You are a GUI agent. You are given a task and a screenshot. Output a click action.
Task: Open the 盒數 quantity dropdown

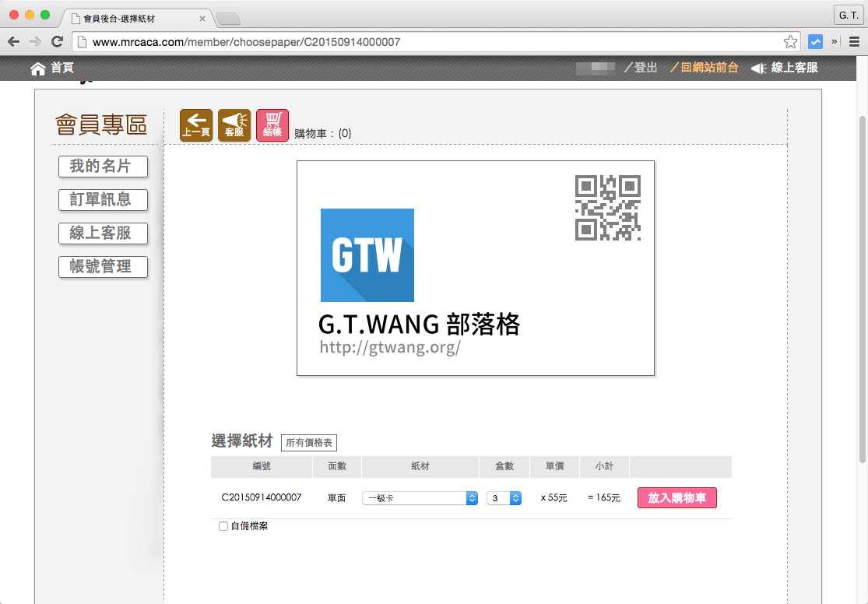point(504,498)
